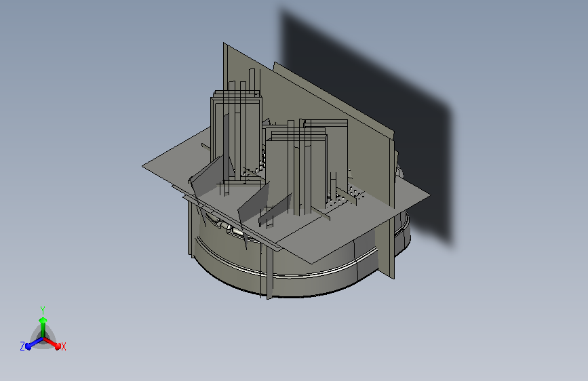Click the blue Z axis arrow of the triad
588x381 pixels.
pyautogui.click(x=34, y=343)
